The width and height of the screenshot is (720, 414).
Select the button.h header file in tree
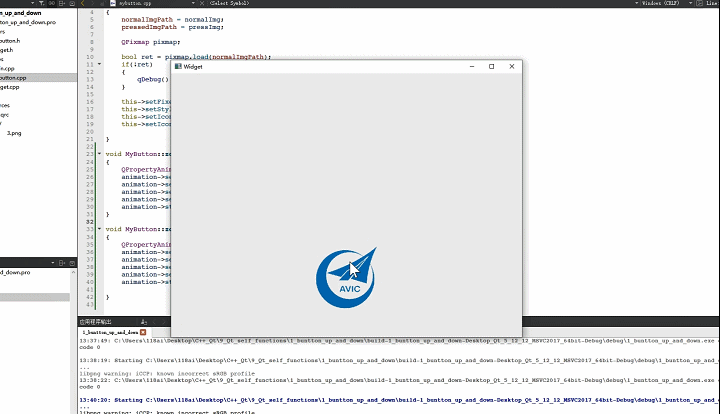[x=10, y=41]
